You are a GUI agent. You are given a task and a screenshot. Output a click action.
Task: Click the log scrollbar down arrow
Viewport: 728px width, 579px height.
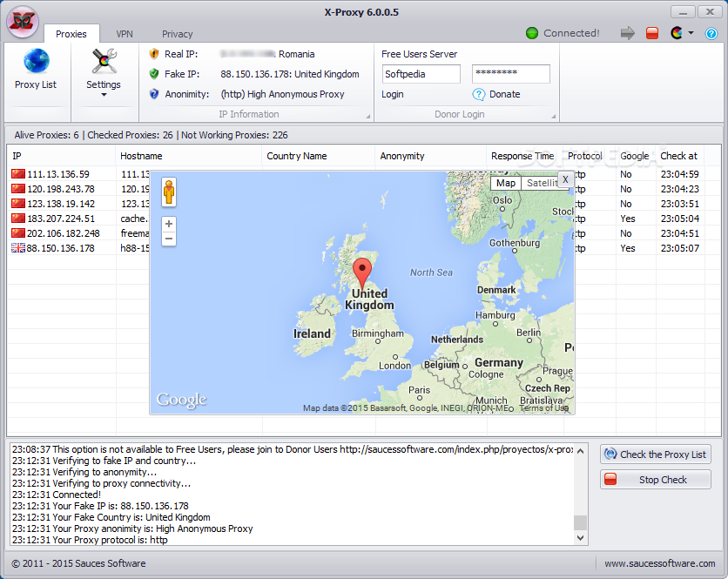580,538
